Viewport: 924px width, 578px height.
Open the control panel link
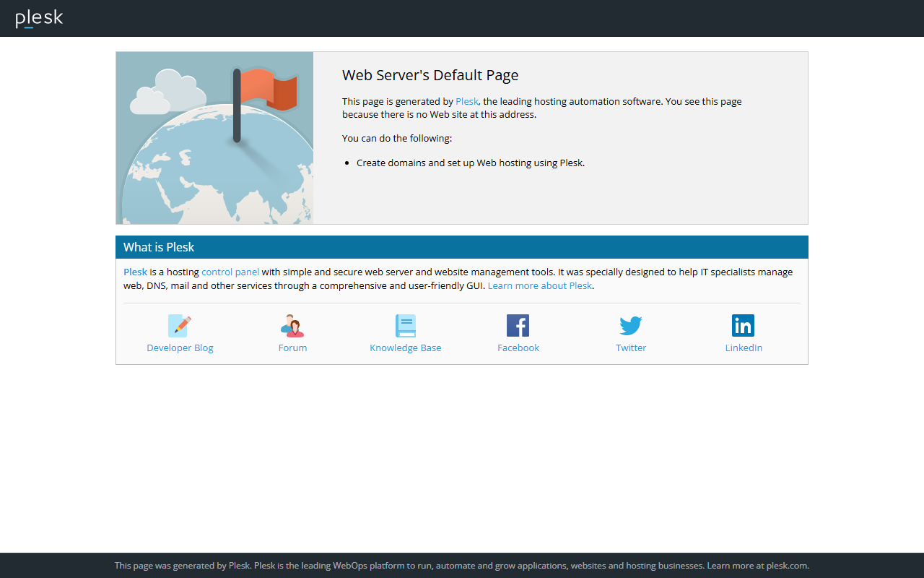pyautogui.click(x=230, y=272)
